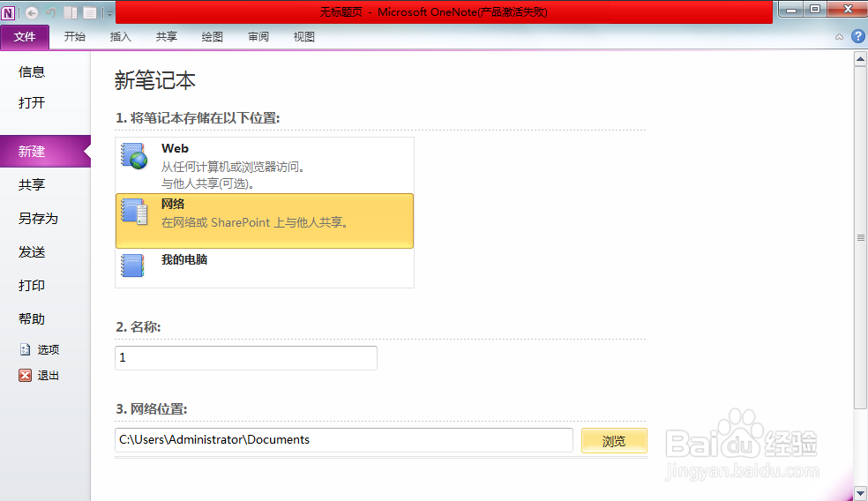Click the vertical scrollbar up arrow
The image size is (868, 501).
click(x=860, y=58)
